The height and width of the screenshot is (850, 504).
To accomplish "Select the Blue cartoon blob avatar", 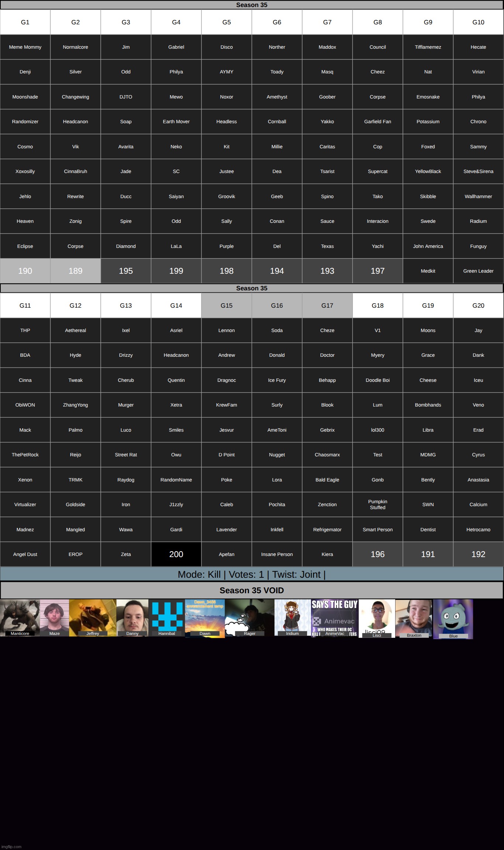I will 453,618.
